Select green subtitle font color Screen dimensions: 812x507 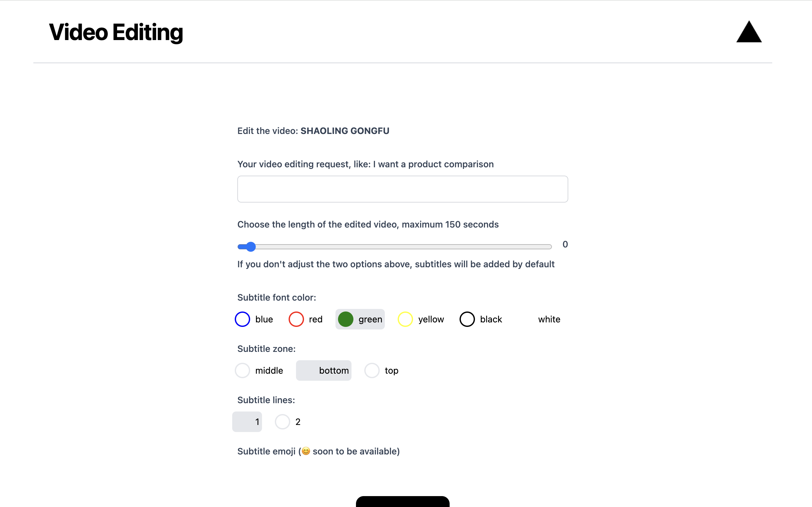coord(346,319)
